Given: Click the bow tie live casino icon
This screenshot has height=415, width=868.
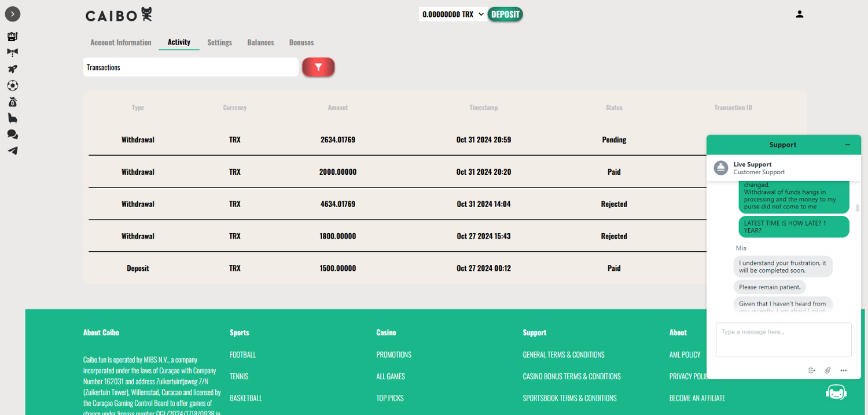Looking at the screenshot, I should point(12,52).
